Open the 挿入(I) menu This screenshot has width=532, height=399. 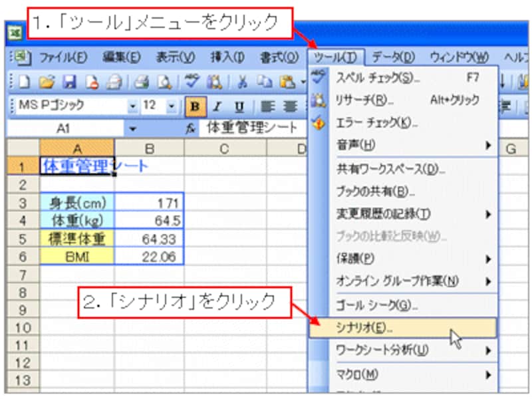(x=227, y=57)
